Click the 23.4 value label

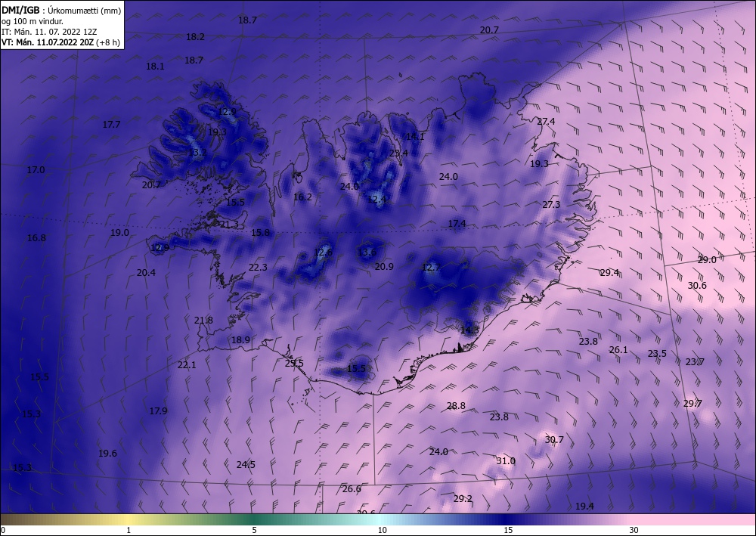(398, 153)
